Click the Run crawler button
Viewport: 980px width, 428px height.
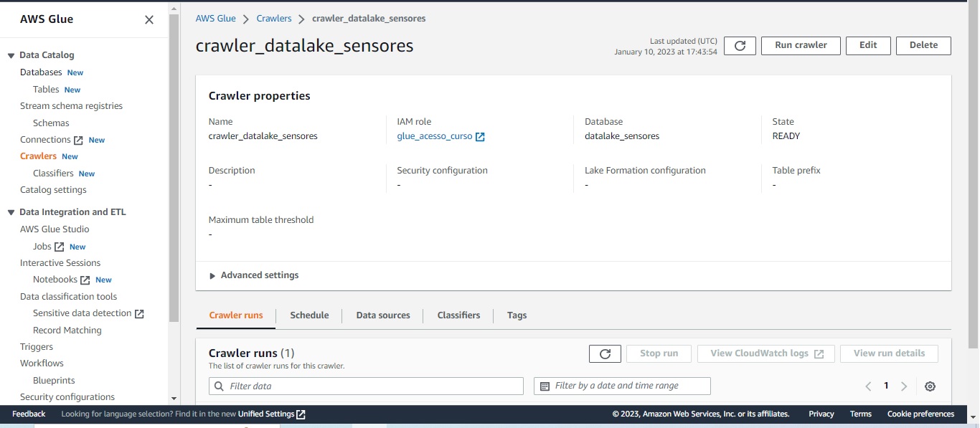click(800, 45)
